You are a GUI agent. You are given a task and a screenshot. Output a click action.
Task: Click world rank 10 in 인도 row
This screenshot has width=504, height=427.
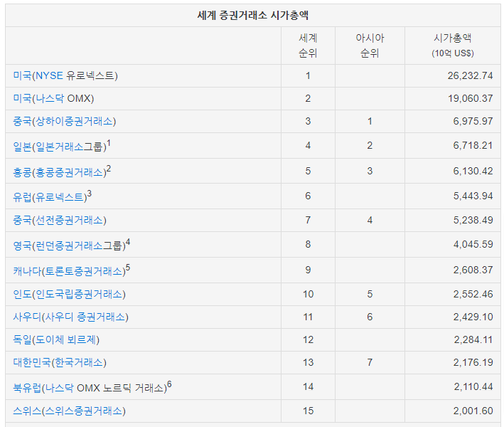click(x=308, y=294)
